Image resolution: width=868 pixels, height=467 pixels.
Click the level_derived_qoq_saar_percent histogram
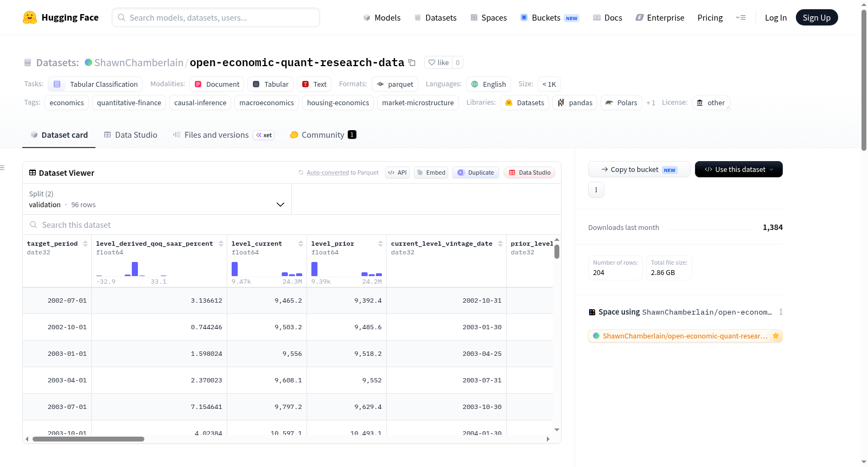click(x=132, y=269)
